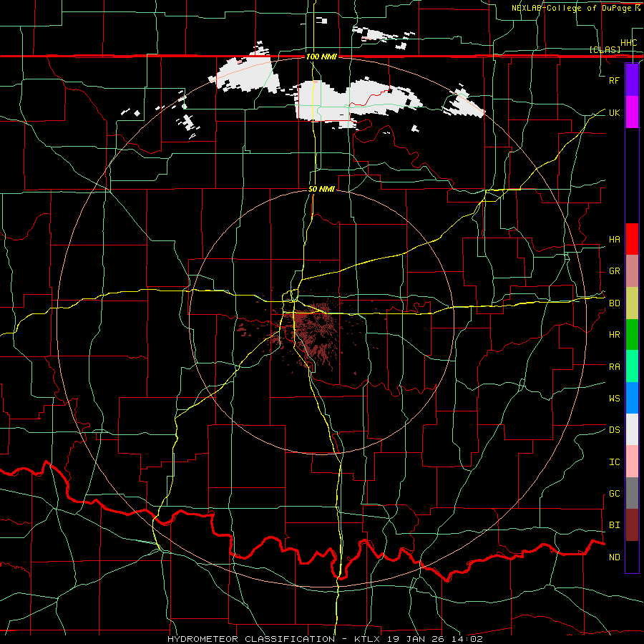Screen dimensions: 644x644
Task: Click the gray GC ground clutter swatch
Action: coord(632,493)
